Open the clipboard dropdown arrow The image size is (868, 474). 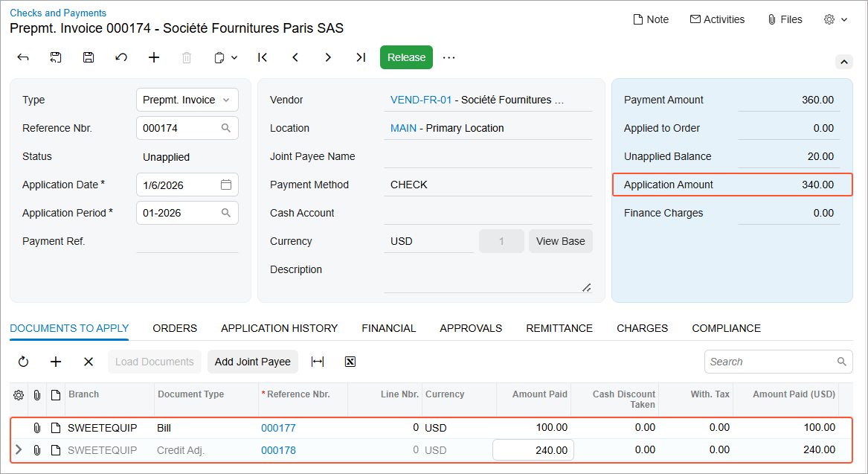(x=234, y=57)
